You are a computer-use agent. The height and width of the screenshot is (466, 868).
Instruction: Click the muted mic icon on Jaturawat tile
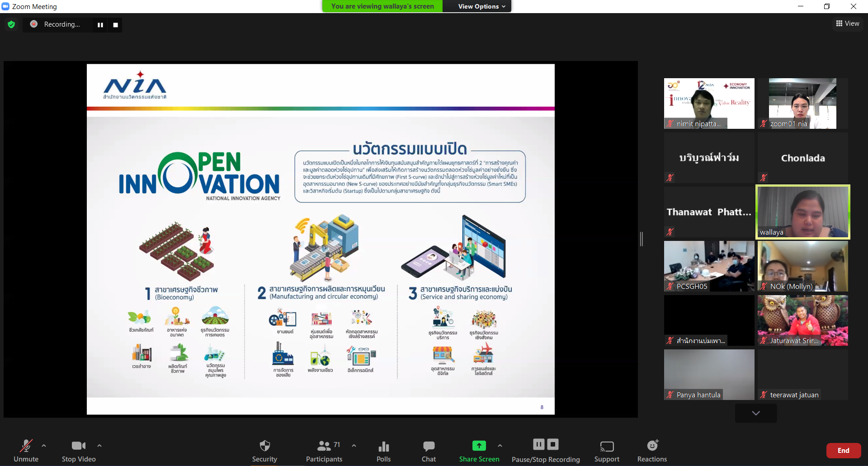(x=764, y=340)
